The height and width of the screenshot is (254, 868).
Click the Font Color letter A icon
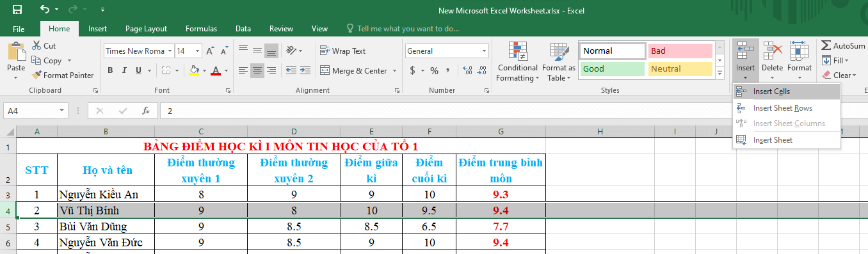point(216,70)
